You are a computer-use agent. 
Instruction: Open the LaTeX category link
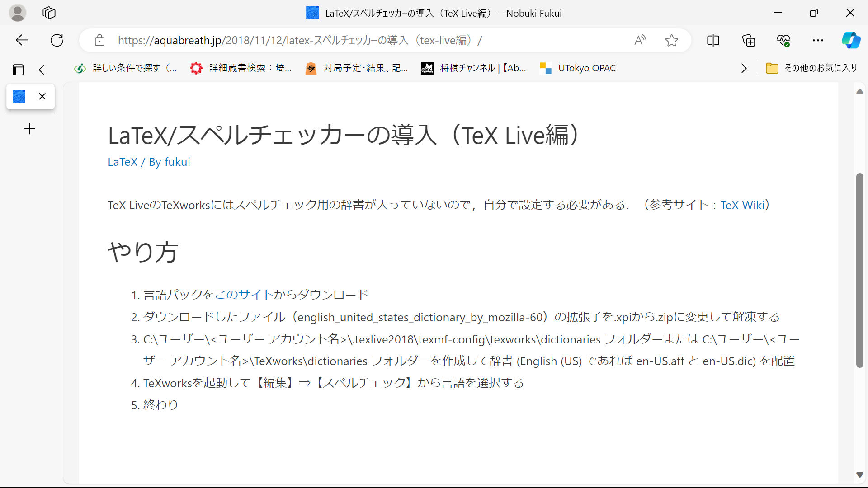[123, 162]
